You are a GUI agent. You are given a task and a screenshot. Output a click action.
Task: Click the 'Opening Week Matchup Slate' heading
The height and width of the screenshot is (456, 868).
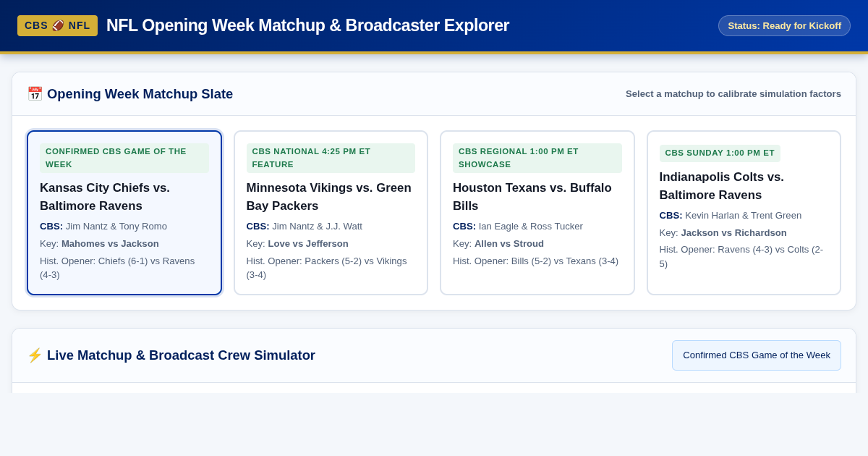tap(140, 94)
